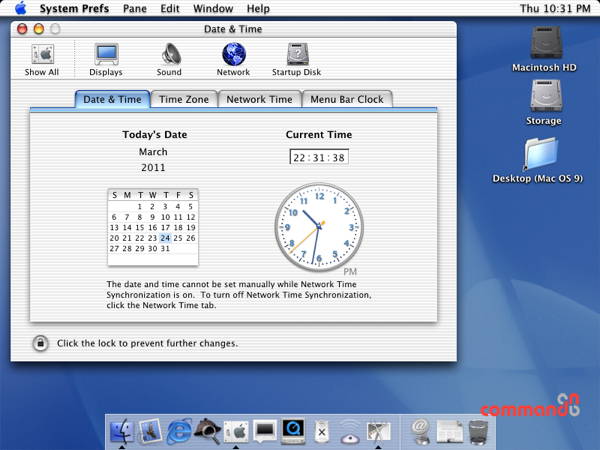The height and width of the screenshot is (450, 600).
Task: Open the Apple menu
Action: [x=20, y=8]
